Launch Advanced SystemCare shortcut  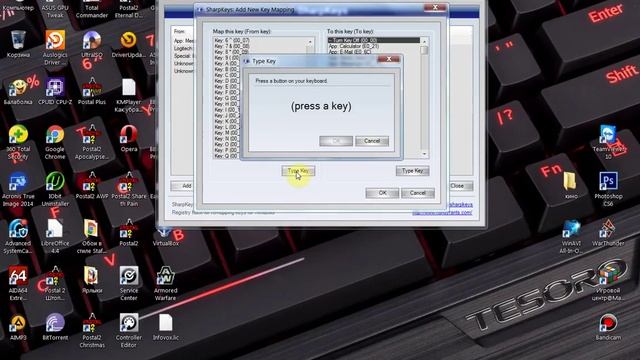click(x=18, y=229)
